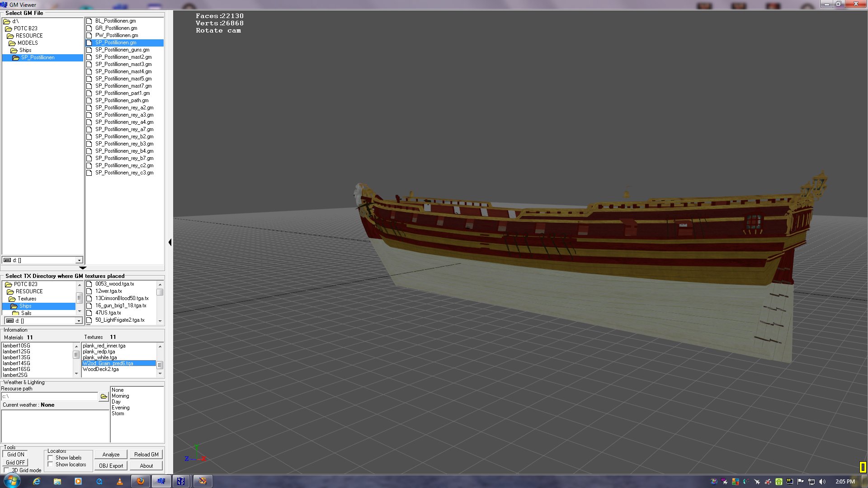Open the TX directory drive dropdown

(79, 321)
